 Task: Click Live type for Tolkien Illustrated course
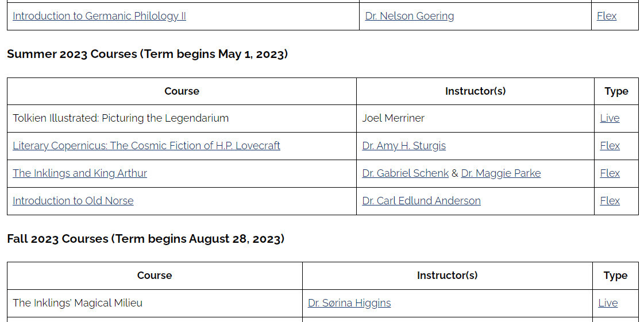[x=610, y=118]
